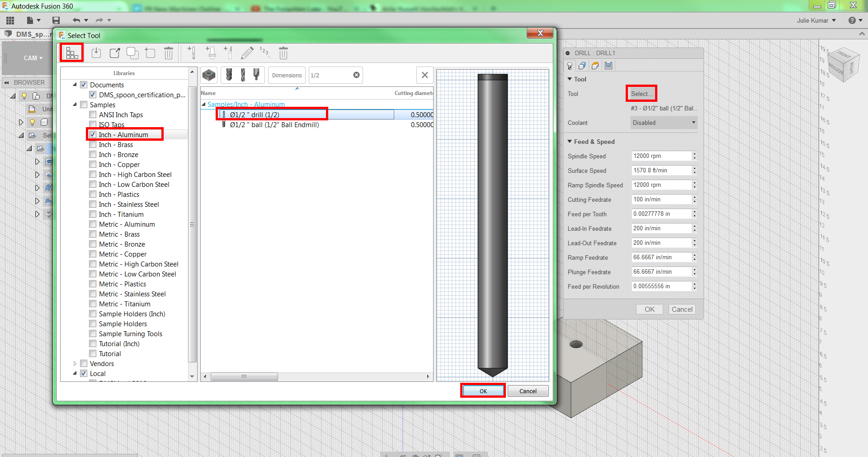
Task: Toggle the tool library tree view icon
Action: 72,53
